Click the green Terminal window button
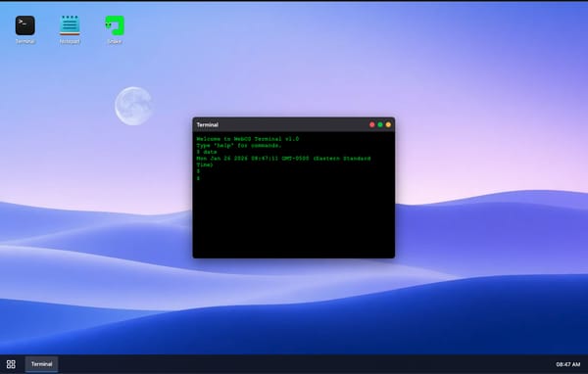Image resolution: width=588 pixels, height=374 pixels. click(380, 124)
